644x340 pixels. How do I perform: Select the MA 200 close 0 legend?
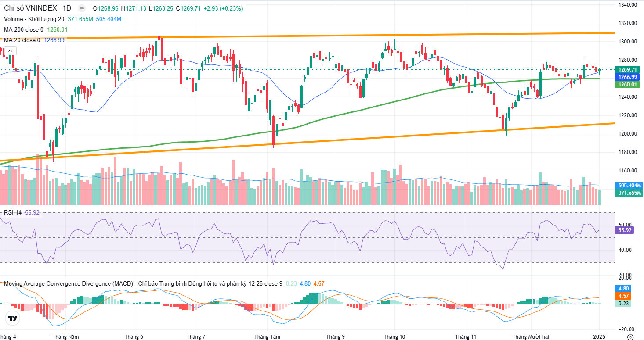(x=23, y=29)
